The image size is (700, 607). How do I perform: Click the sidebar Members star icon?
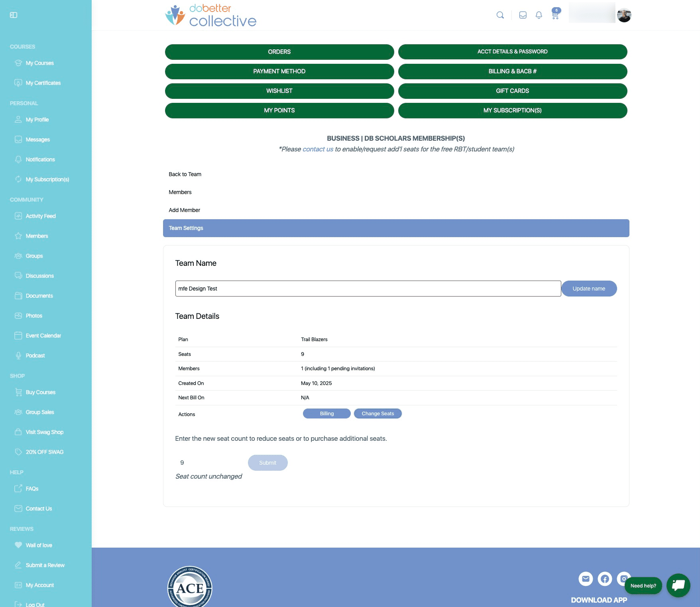18,236
